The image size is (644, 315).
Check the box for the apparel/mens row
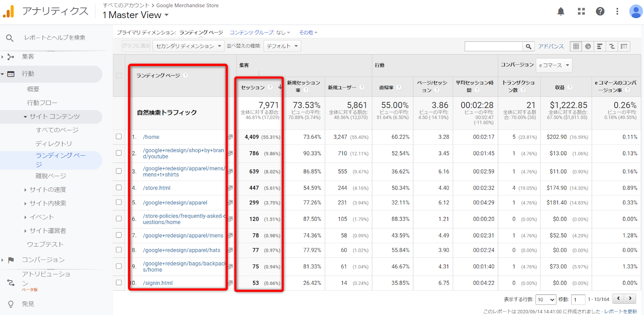[x=119, y=235]
